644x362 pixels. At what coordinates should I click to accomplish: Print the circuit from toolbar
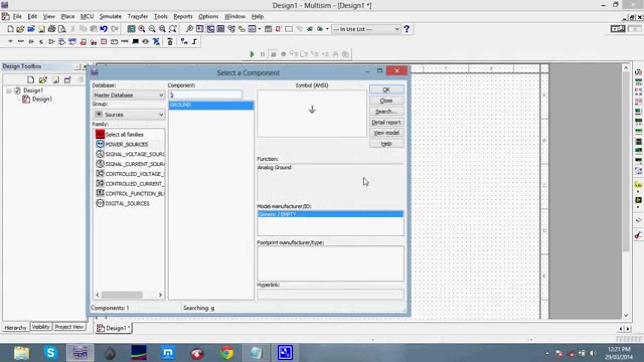[x=52, y=29]
